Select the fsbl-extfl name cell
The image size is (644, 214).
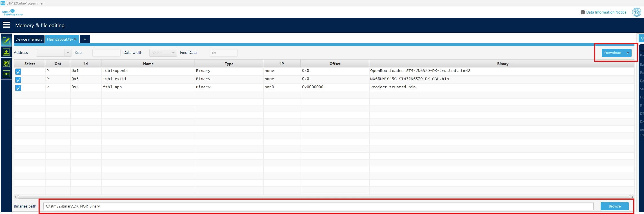coord(148,79)
